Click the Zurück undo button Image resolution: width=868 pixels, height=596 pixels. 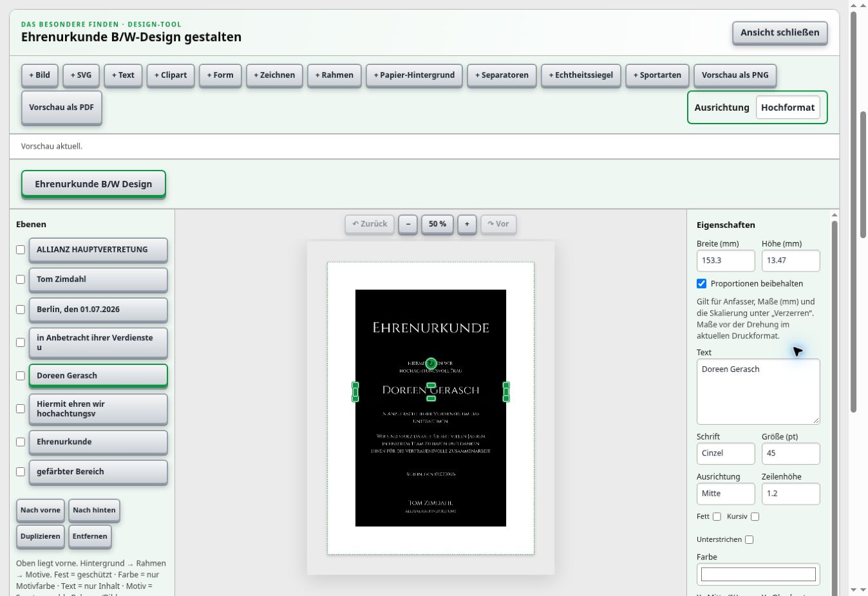(370, 224)
